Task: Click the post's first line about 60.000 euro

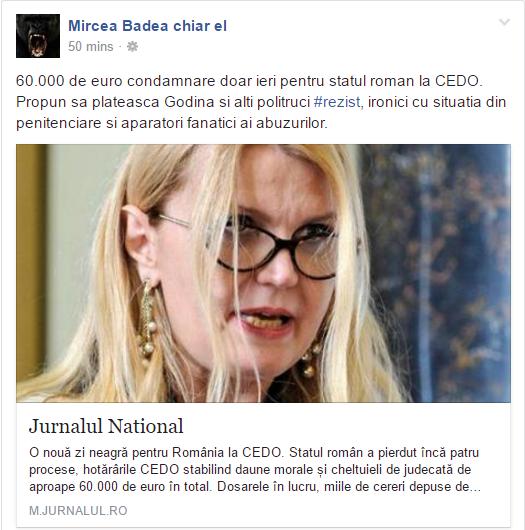Action: [249, 81]
